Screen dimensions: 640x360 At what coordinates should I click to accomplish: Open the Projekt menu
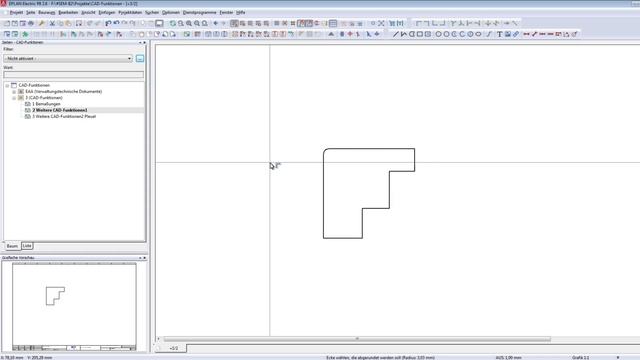pyautogui.click(x=16, y=13)
